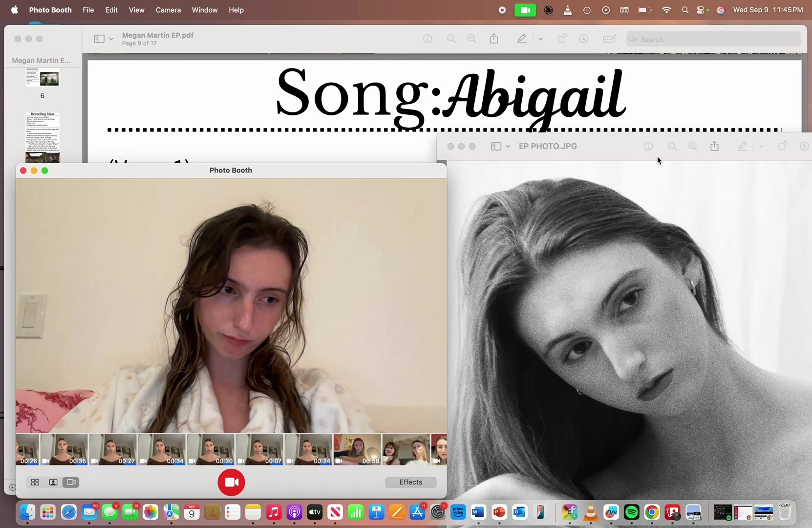This screenshot has height=528, width=812.
Task: Select the highlight pen in Megan Martin EP.pdf toolbar
Action: [x=522, y=39]
